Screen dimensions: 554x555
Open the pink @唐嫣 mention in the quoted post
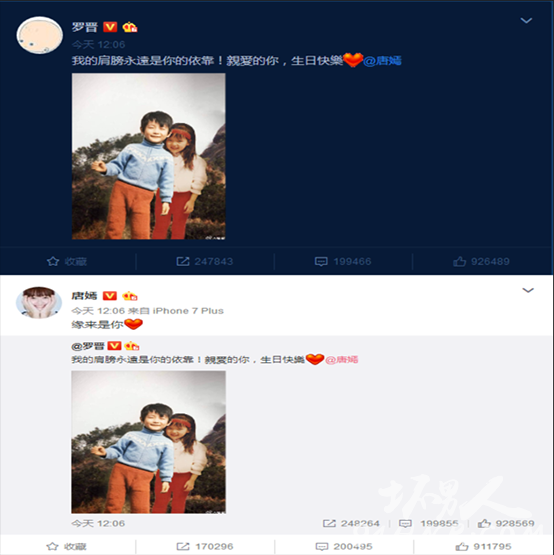[x=342, y=360]
